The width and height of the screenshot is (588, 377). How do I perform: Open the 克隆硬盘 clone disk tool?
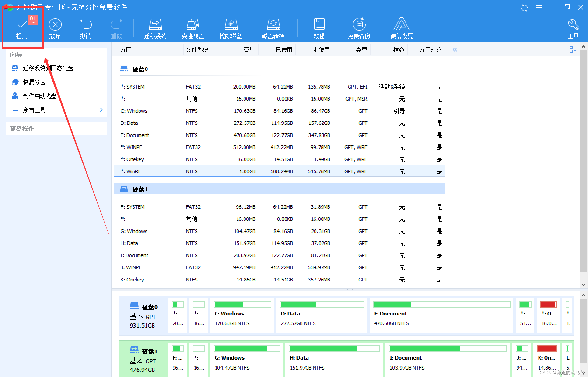click(193, 25)
